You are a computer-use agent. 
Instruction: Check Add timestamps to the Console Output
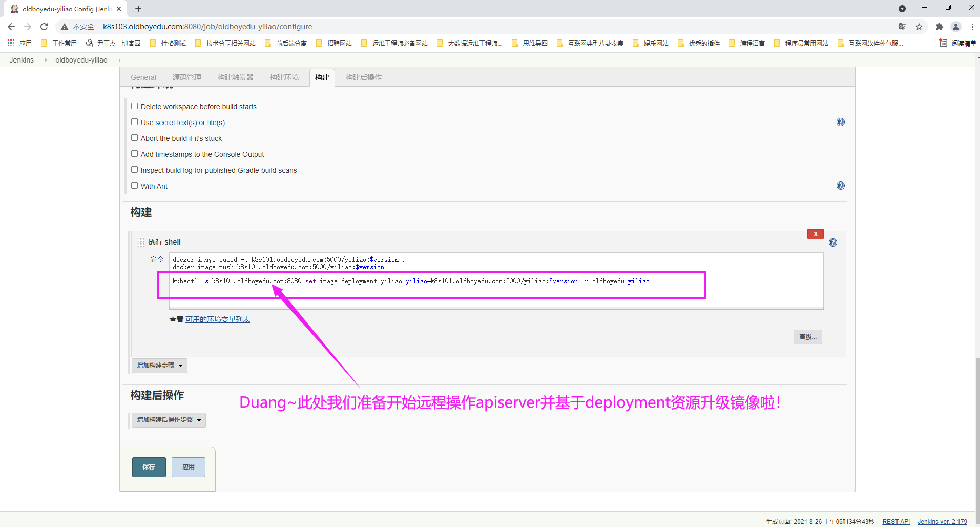(135, 154)
